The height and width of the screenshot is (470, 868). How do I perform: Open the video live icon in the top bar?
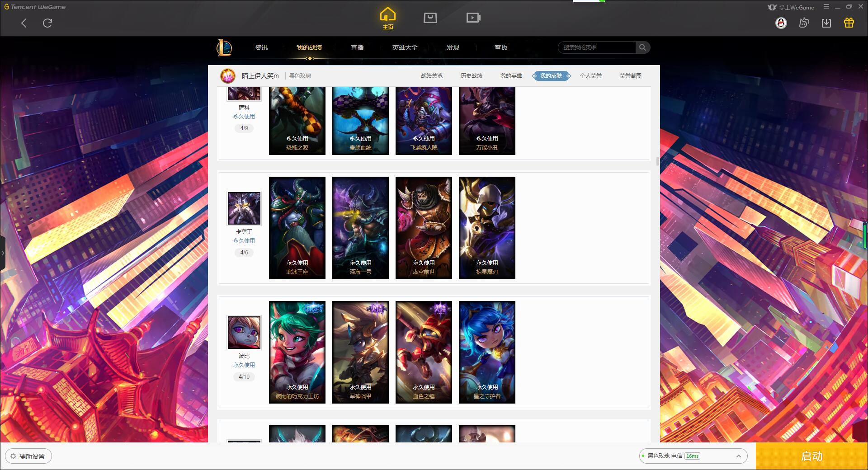pyautogui.click(x=473, y=18)
